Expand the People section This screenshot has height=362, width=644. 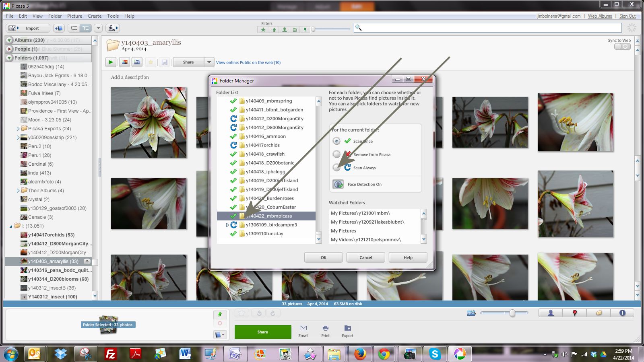coord(9,49)
